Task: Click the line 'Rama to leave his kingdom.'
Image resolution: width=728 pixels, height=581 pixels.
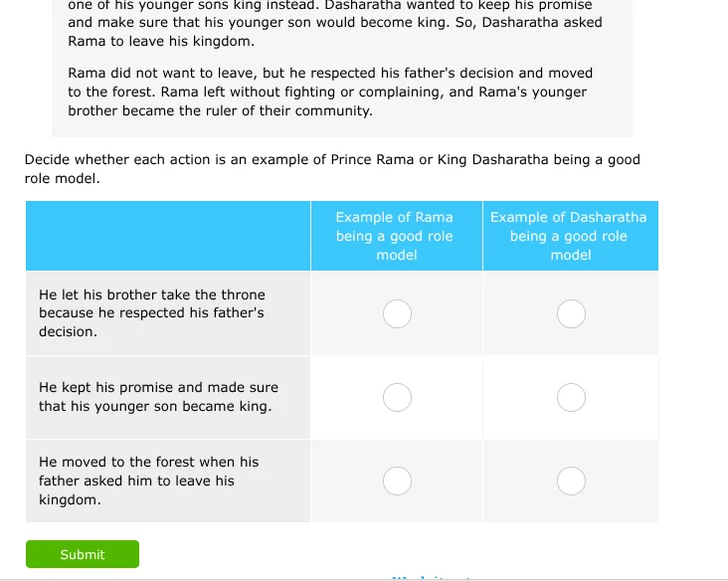Action: click(x=161, y=42)
